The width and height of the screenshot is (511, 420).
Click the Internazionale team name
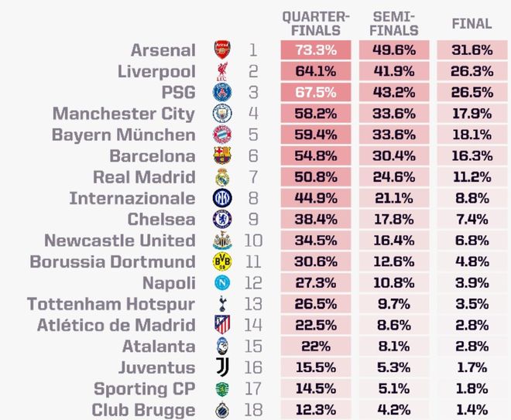(x=132, y=198)
